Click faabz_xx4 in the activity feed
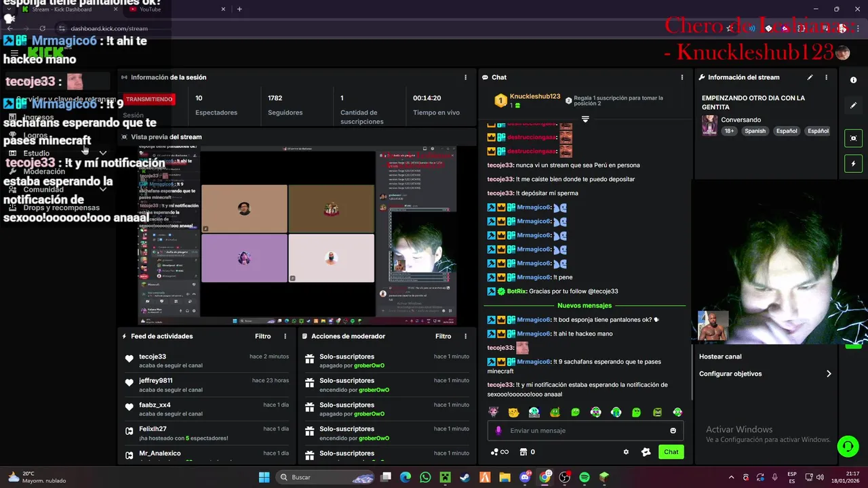 click(x=155, y=405)
